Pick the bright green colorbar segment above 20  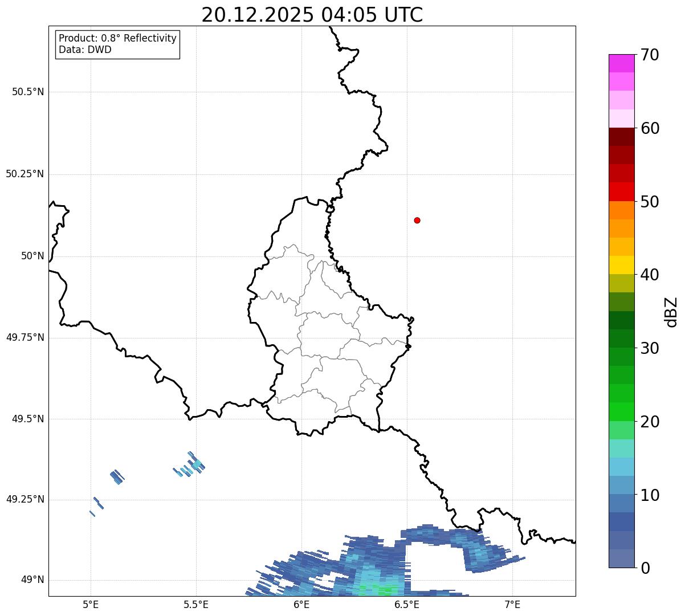pos(621,411)
